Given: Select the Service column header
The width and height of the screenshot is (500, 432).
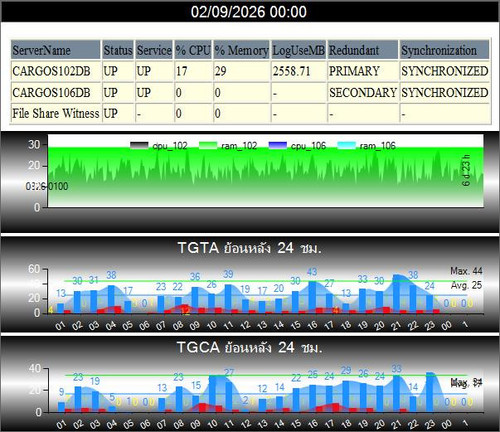Looking at the screenshot, I should tap(154, 50).
